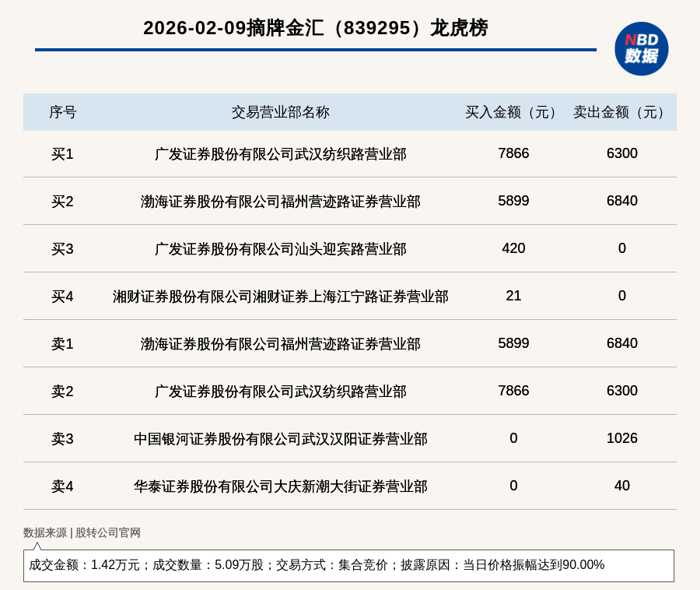
Task: Click the 买入金额（元） column header
Action: (x=513, y=112)
